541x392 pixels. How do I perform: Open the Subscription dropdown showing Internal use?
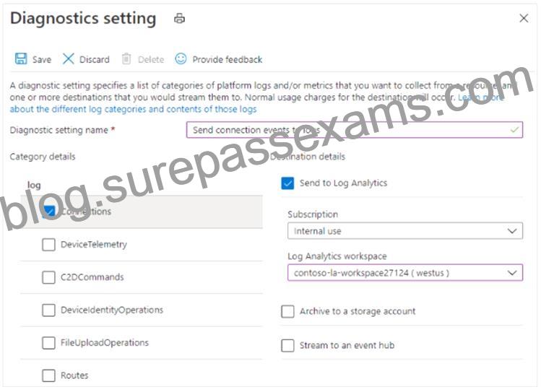(405, 231)
